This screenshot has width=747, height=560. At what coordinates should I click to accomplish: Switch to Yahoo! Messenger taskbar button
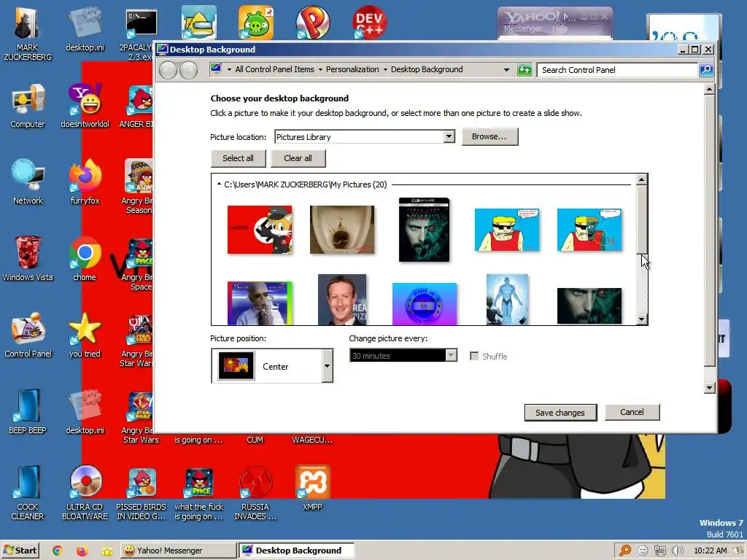(x=178, y=551)
